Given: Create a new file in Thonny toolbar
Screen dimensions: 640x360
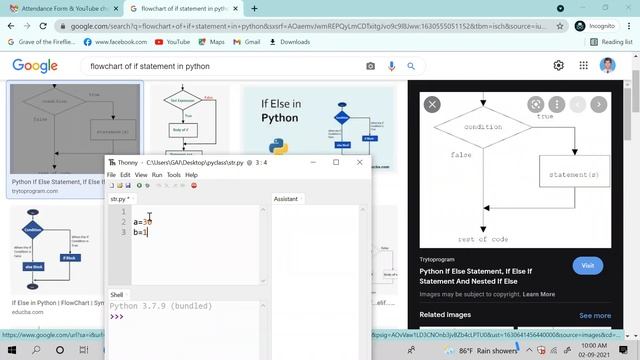Looking at the screenshot, I should pyautogui.click(x=111, y=185).
